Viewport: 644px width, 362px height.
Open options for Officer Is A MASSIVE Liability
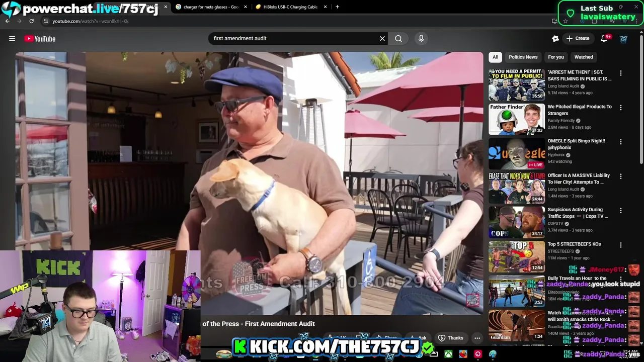coord(620,176)
